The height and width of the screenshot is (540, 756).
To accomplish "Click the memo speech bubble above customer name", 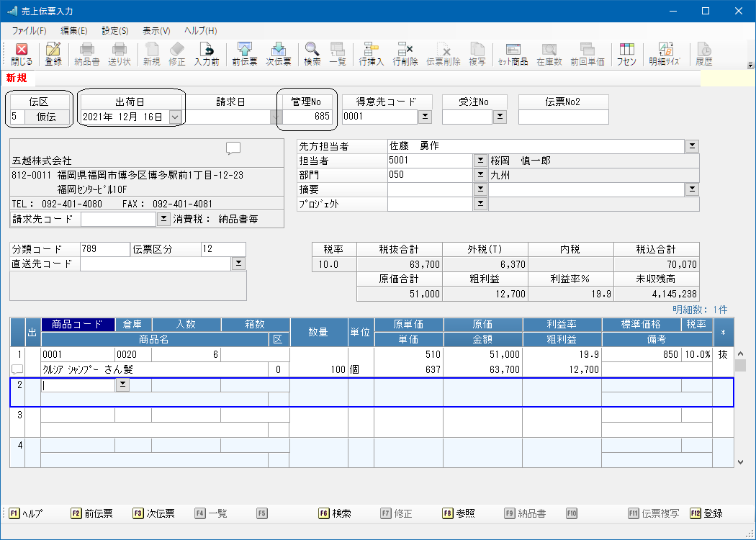I will pyautogui.click(x=233, y=148).
